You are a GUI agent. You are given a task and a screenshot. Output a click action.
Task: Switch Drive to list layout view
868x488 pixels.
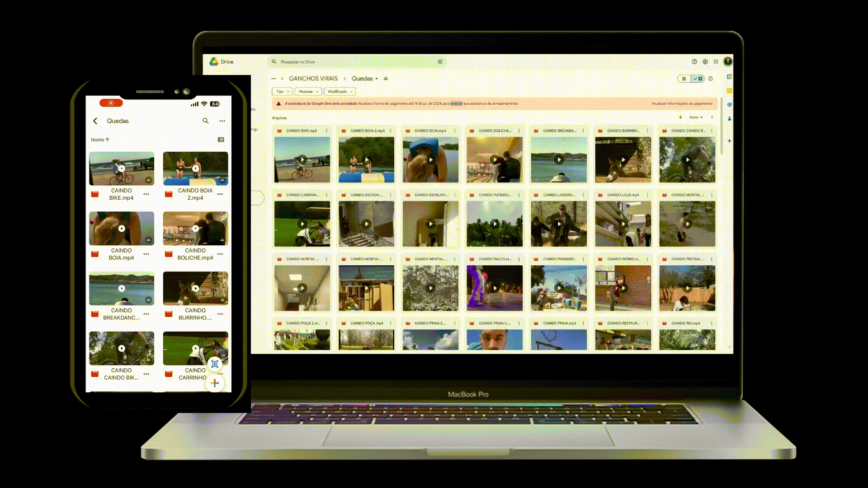pyautogui.click(x=684, y=79)
